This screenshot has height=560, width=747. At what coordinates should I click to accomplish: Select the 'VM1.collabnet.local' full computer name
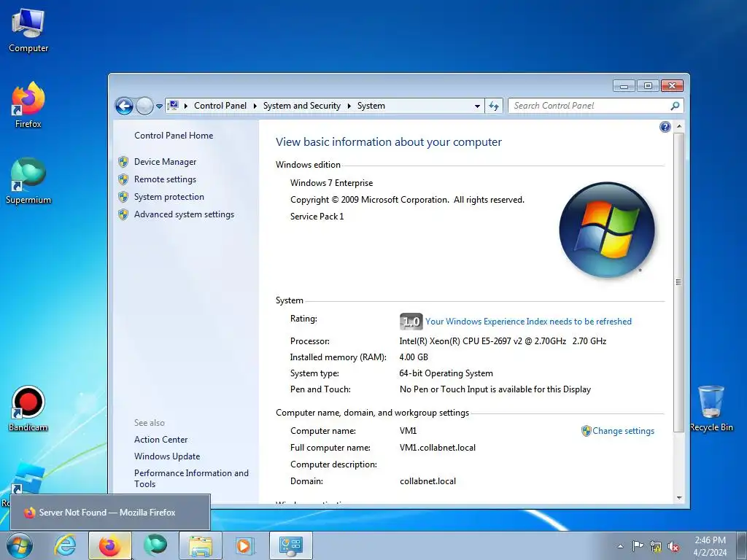point(438,448)
